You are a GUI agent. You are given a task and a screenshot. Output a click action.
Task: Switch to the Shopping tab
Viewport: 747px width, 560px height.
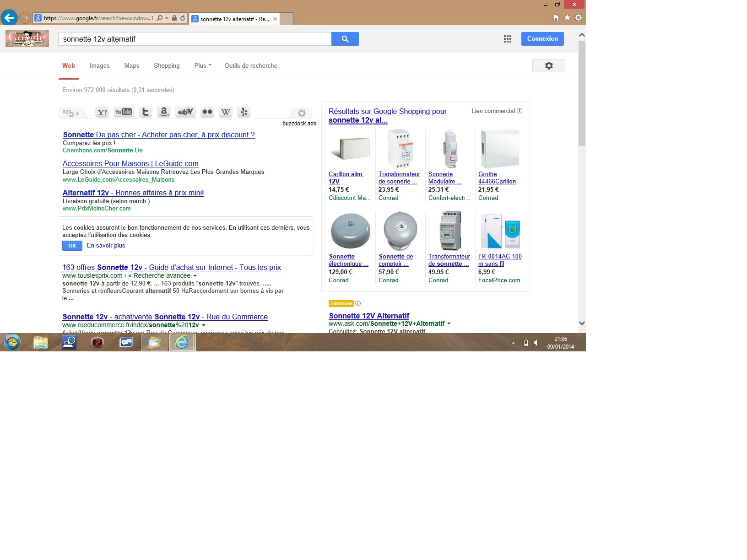[167, 65]
